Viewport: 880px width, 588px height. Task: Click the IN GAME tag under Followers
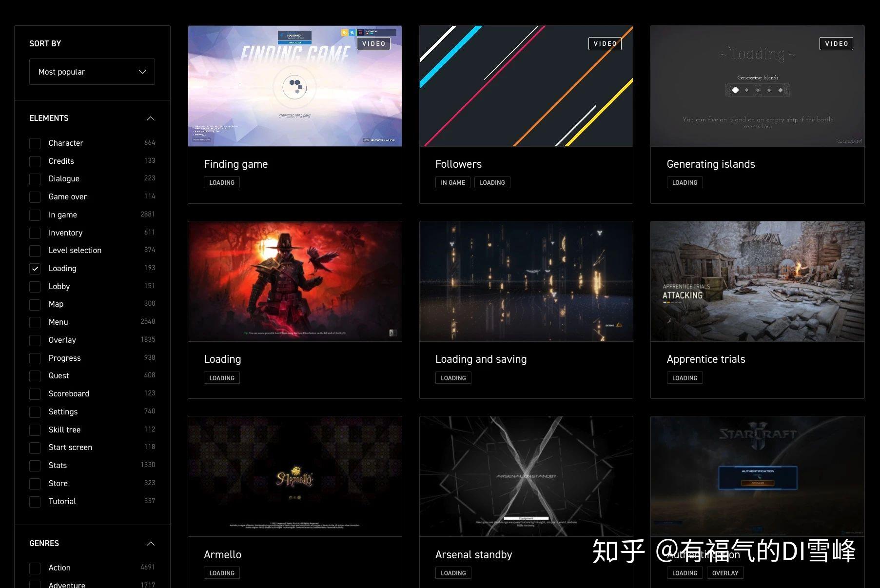[453, 183]
